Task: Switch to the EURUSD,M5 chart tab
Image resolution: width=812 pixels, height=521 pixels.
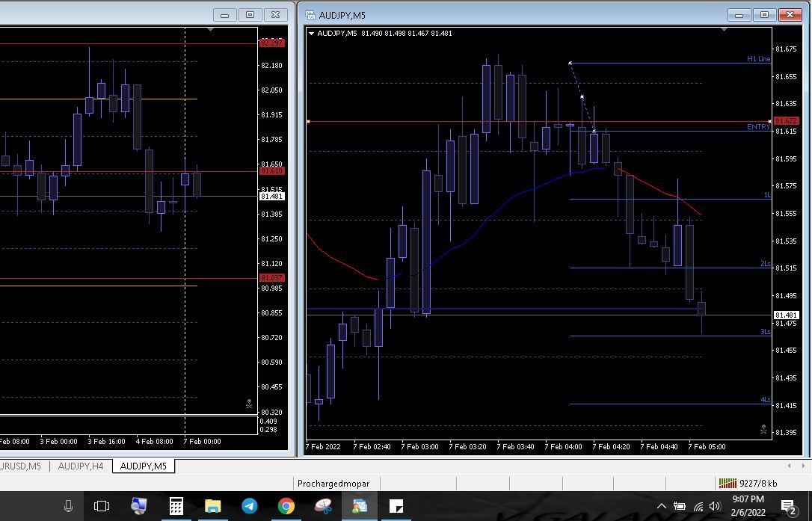Action: (21, 466)
